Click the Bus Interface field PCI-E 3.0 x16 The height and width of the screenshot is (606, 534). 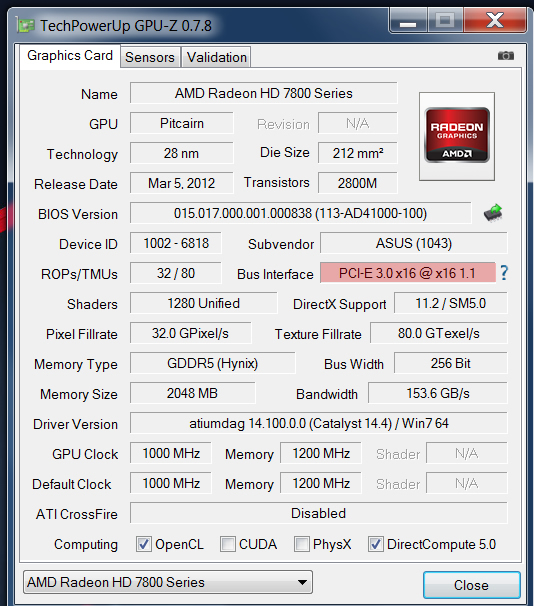pos(408,273)
